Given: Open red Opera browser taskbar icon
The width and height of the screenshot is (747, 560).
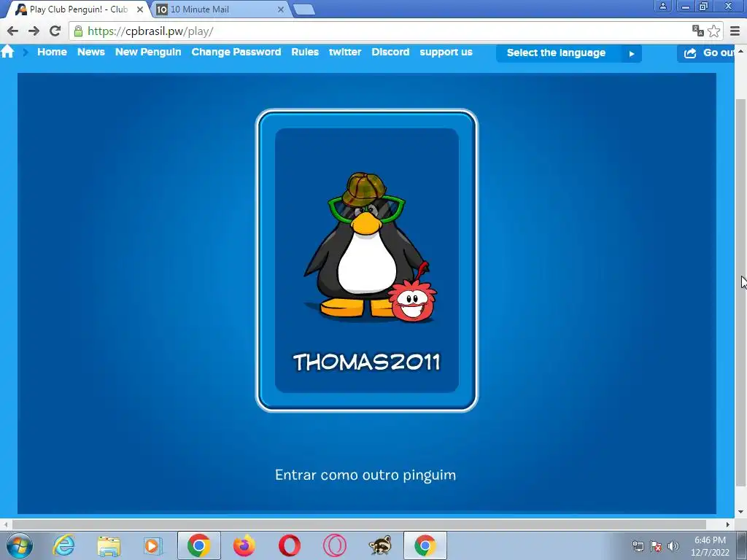Looking at the screenshot, I should 289,545.
